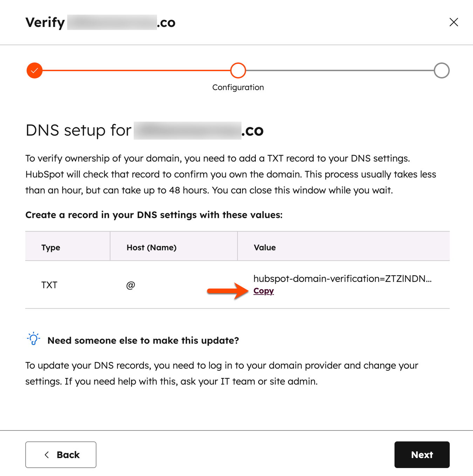The image size is (473, 476).
Task: Select the Value column header
Action: [x=265, y=247]
